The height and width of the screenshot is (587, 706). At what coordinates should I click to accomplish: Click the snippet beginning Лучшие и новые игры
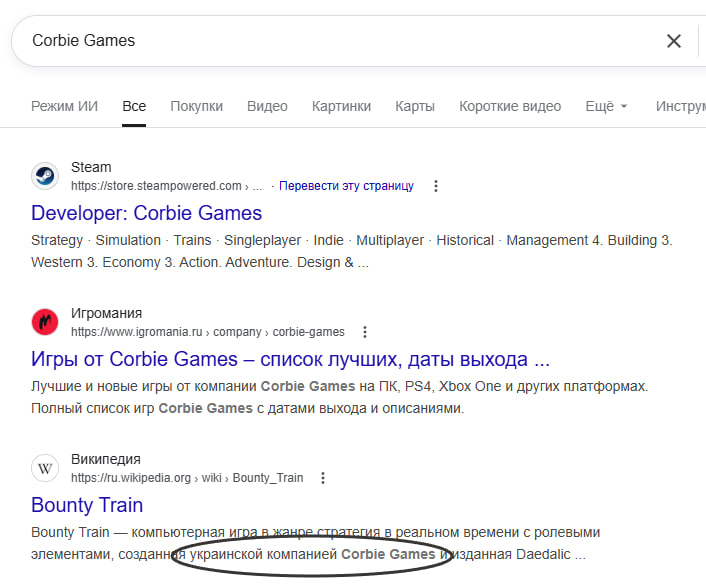point(339,397)
